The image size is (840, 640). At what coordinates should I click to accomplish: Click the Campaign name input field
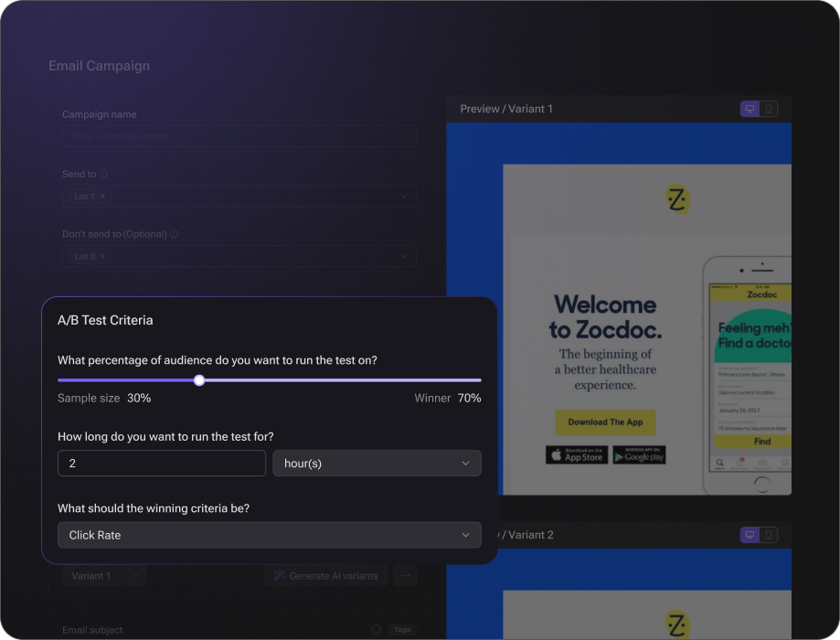tap(239, 136)
